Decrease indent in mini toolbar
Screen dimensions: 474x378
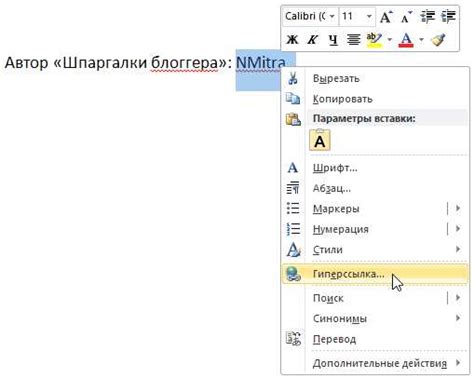pyautogui.click(x=428, y=16)
